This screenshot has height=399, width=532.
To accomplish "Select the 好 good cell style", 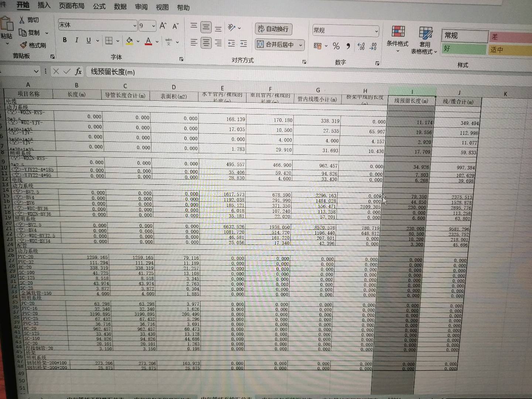I will 464,49.
